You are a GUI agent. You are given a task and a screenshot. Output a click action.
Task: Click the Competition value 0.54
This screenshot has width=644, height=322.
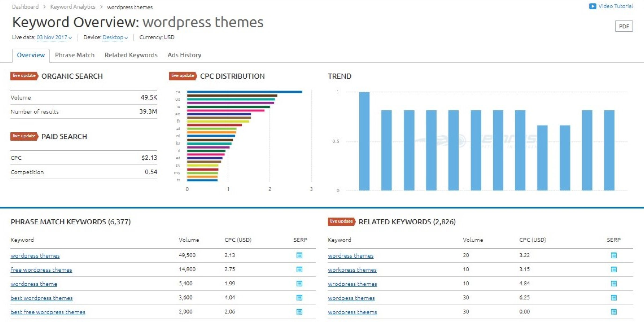point(151,172)
